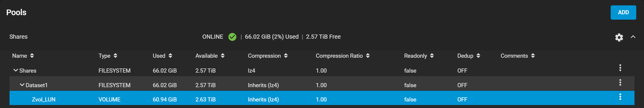Screen dimensions: 644x108
Task: Sort by the Comments column header
Action: [518, 56]
